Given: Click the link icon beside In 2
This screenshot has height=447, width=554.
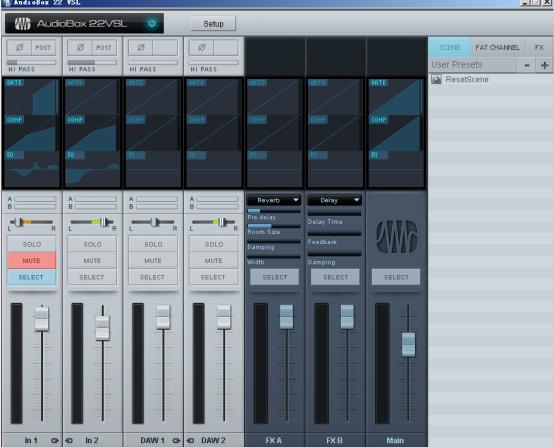Looking at the screenshot, I should pyautogui.click(x=69, y=440).
